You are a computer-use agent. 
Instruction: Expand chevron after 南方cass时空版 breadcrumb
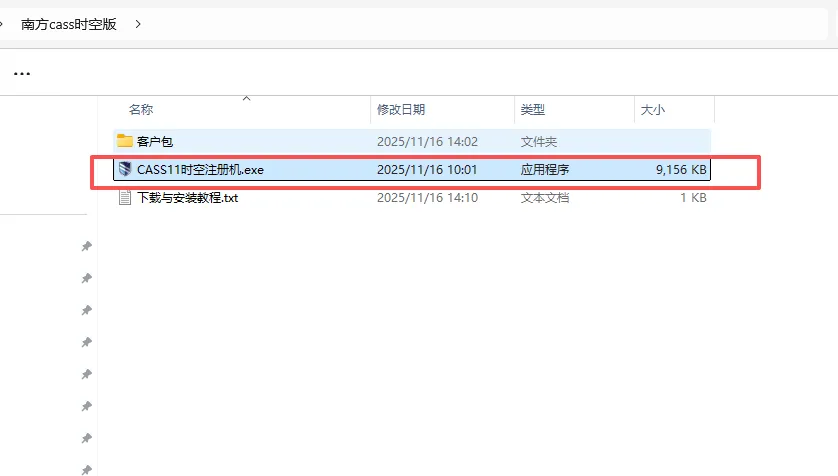138,24
